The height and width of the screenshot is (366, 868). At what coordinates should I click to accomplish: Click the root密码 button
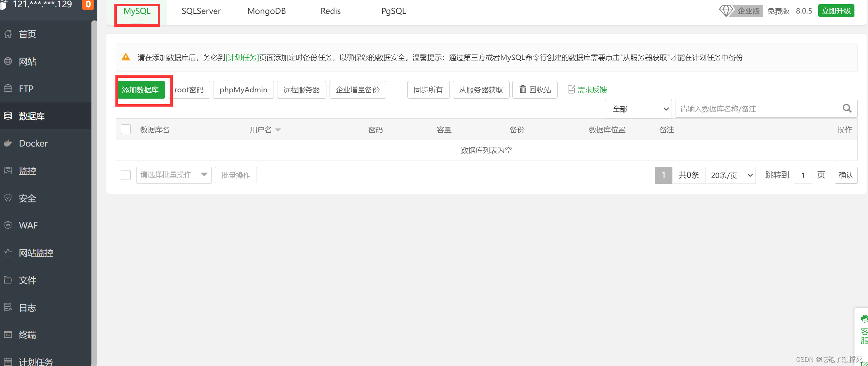tap(189, 90)
